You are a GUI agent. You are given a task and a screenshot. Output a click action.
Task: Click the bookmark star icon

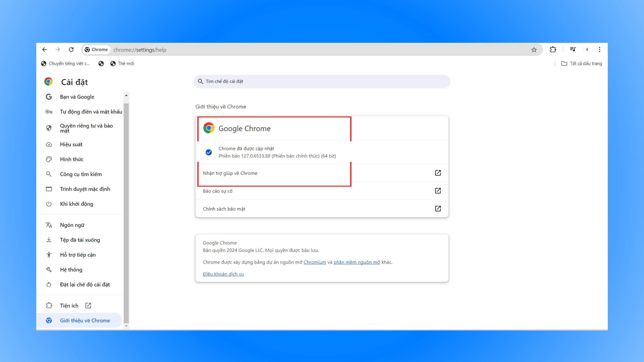click(x=534, y=50)
